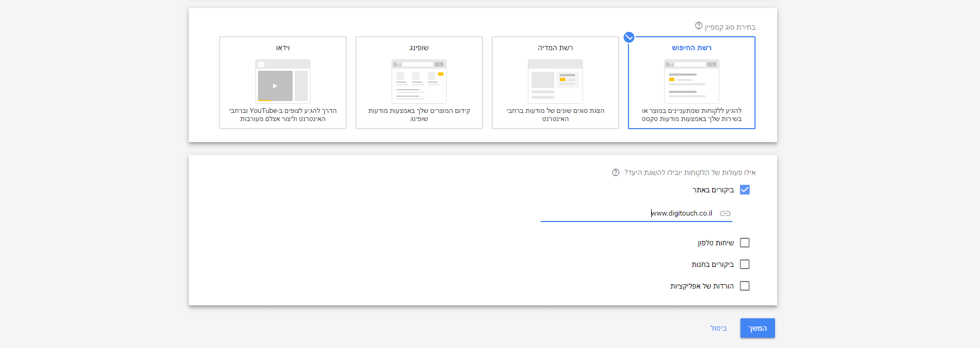Click the display network illustration thumbnail

[x=555, y=81]
